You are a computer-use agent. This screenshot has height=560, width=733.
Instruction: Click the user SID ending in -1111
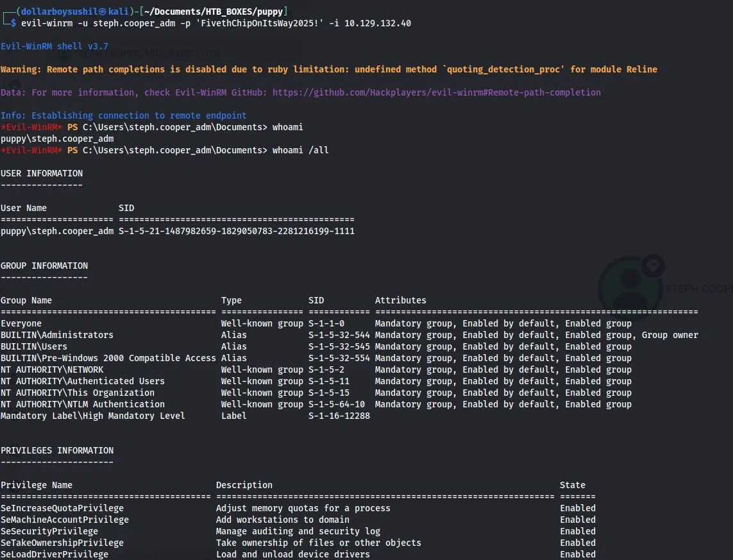(236, 231)
